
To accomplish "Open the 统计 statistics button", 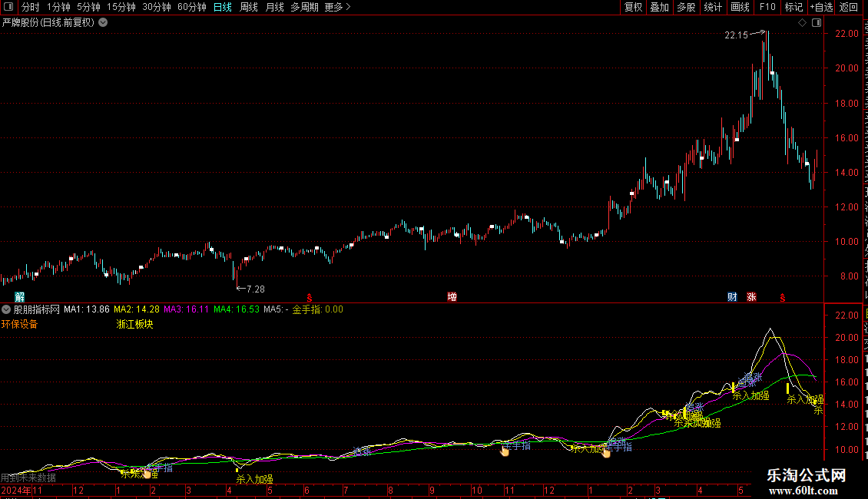I will [712, 7].
